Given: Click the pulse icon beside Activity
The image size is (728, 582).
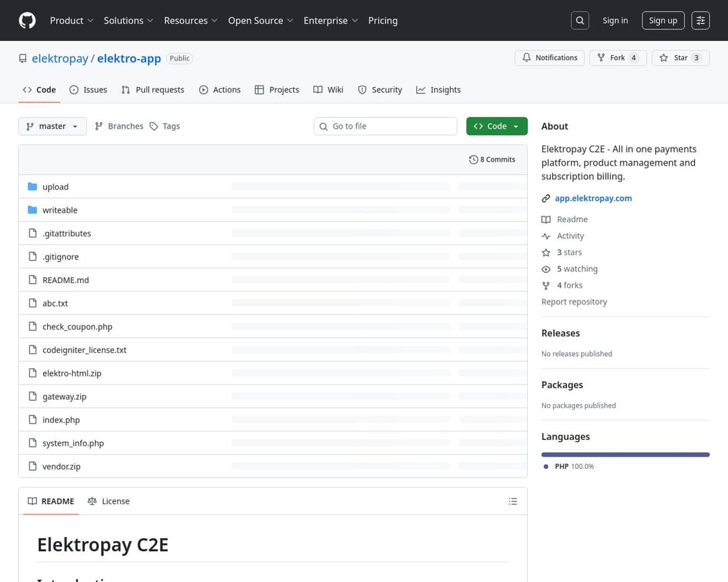Looking at the screenshot, I should pyautogui.click(x=546, y=236).
